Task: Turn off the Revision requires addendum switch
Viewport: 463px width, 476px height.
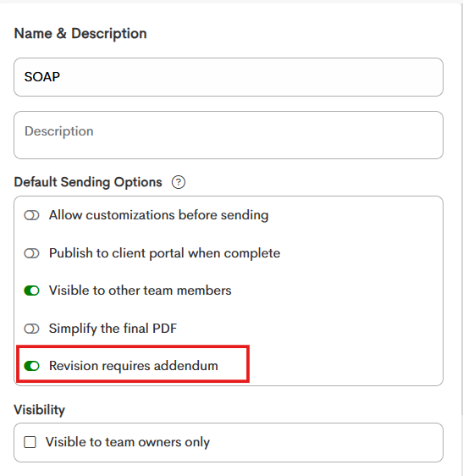Action: (31, 366)
